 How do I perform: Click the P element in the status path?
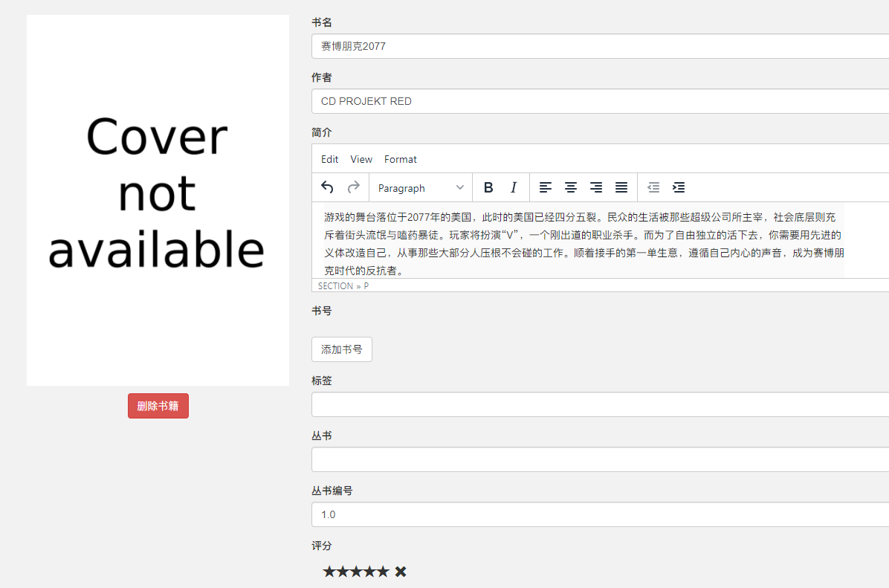coord(366,285)
